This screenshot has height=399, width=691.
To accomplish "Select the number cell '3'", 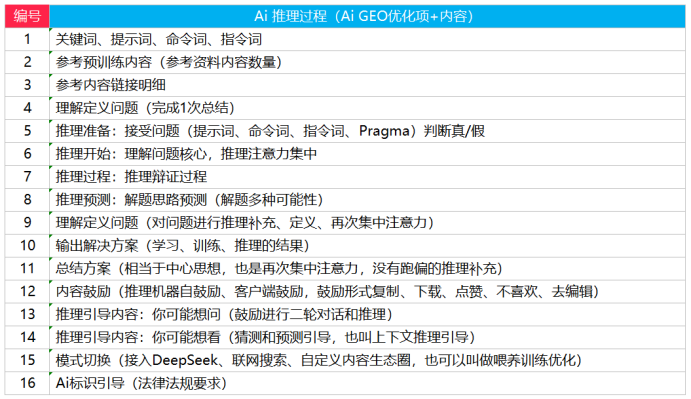I will [x=27, y=85].
